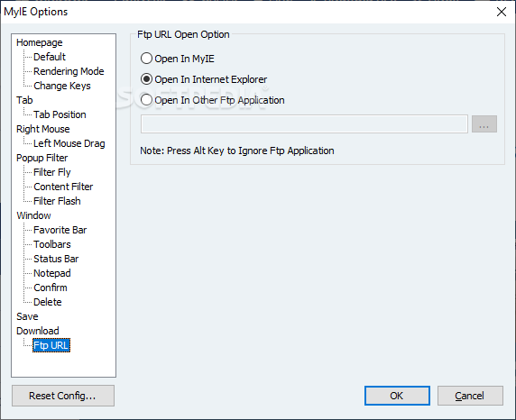Select Right Mouse category
Image resolution: width=516 pixels, height=420 pixels.
(43, 129)
